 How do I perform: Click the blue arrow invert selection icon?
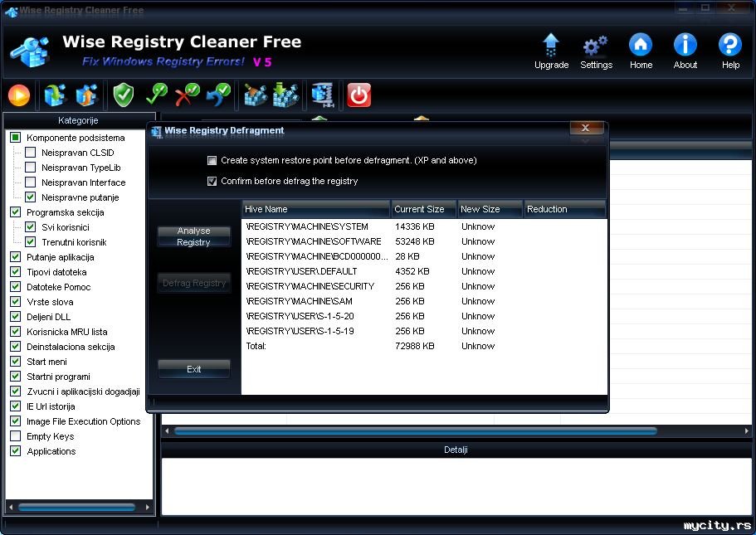[218, 95]
